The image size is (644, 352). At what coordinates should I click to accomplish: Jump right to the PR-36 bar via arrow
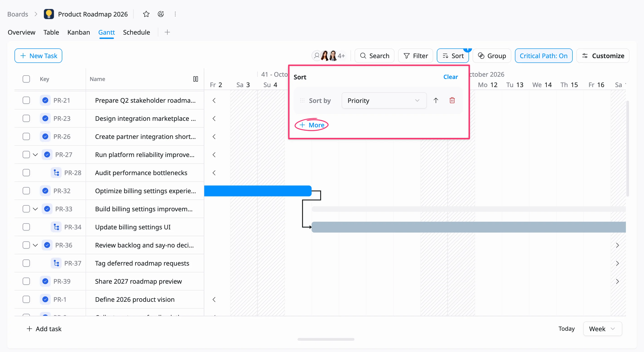[617, 245]
